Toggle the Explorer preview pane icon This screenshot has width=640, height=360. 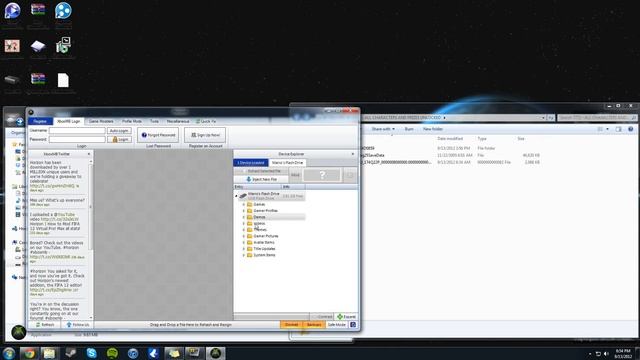pos(618,129)
